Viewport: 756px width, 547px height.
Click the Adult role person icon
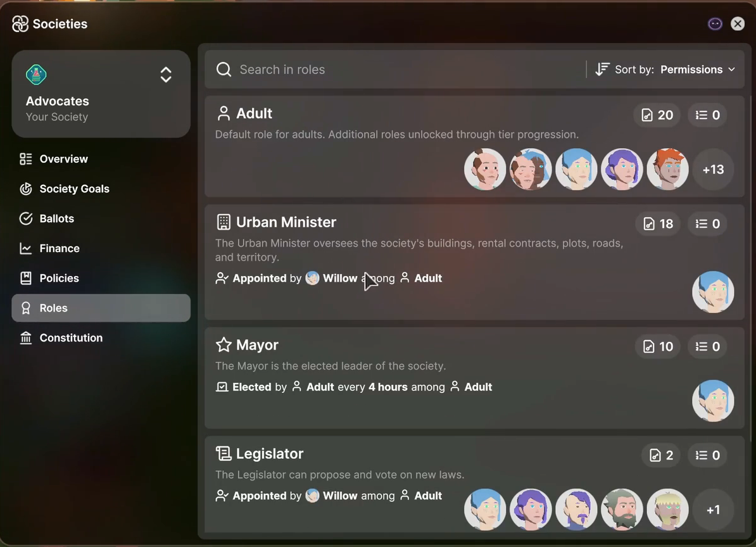[x=224, y=114]
